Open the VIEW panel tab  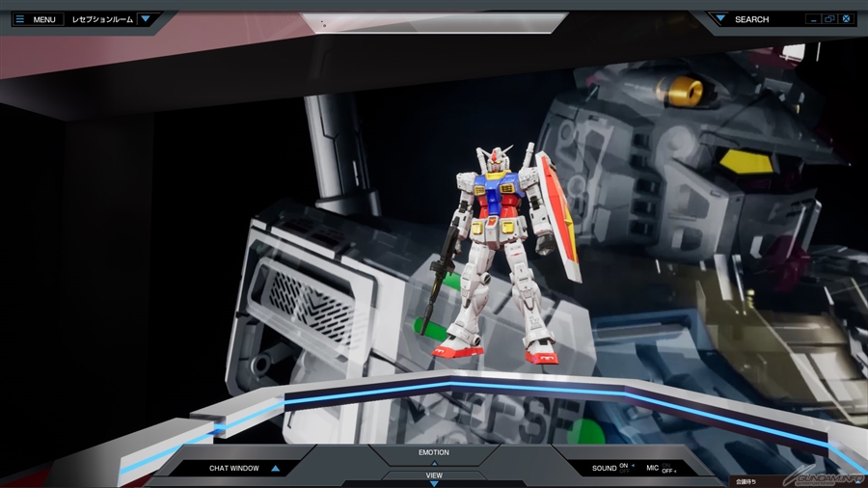pos(434,475)
